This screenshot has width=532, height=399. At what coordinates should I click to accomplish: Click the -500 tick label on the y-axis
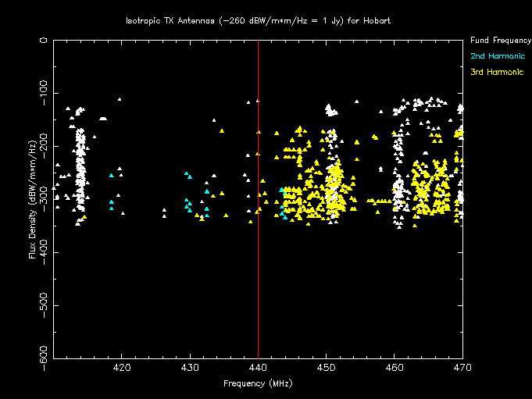(x=45, y=304)
